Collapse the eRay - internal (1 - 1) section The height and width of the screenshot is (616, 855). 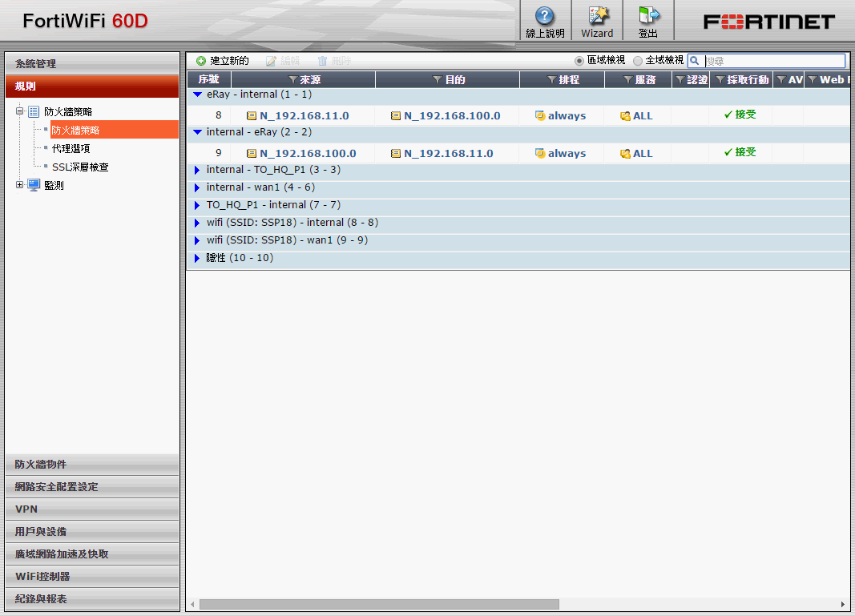[197, 95]
